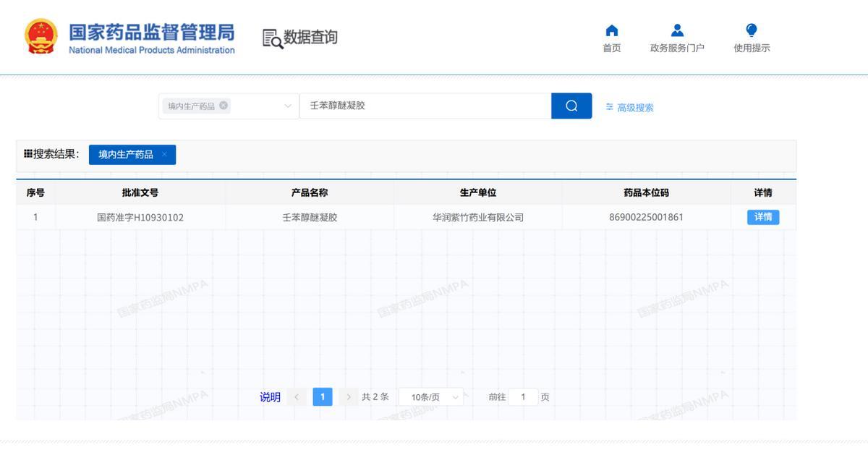Click the 说明 link near pagination
Image resolution: width=868 pixels, height=455 pixels.
click(x=270, y=397)
